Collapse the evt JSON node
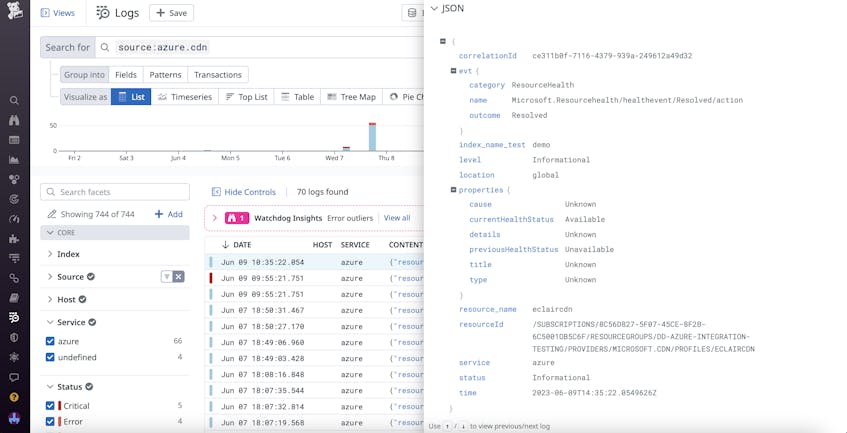This screenshot has width=847, height=433. (x=454, y=71)
